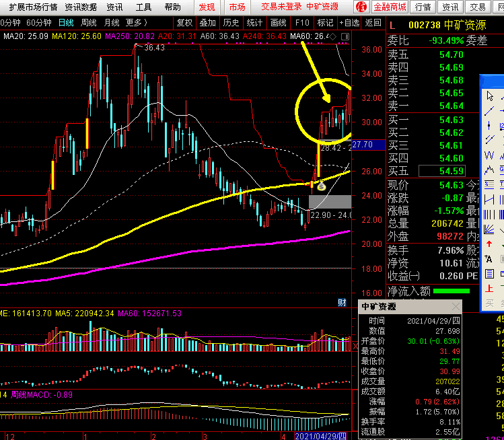Screen dimensions: 504x440
Task: Toggle 复权 price adjustment
Action: [x=184, y=22]
